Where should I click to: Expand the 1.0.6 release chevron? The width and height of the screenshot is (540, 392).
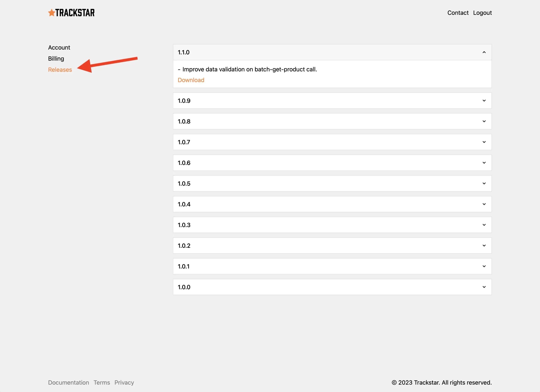click(484, 163)
